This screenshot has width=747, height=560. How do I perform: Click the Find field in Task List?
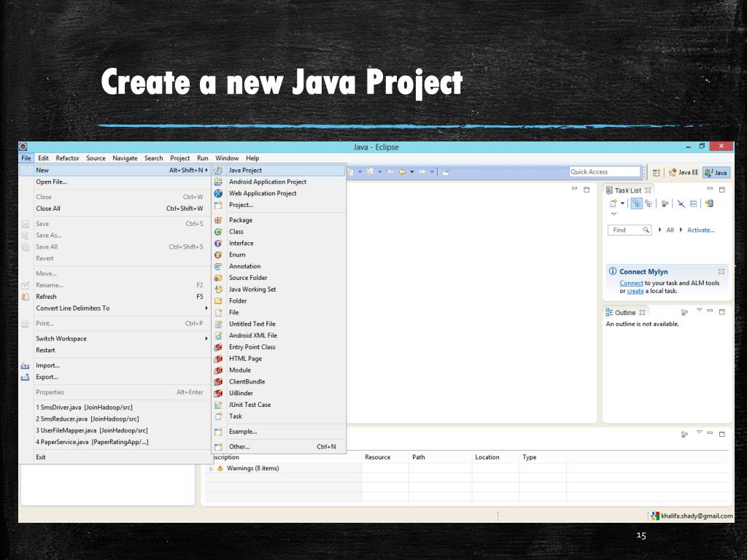(626, 230)
